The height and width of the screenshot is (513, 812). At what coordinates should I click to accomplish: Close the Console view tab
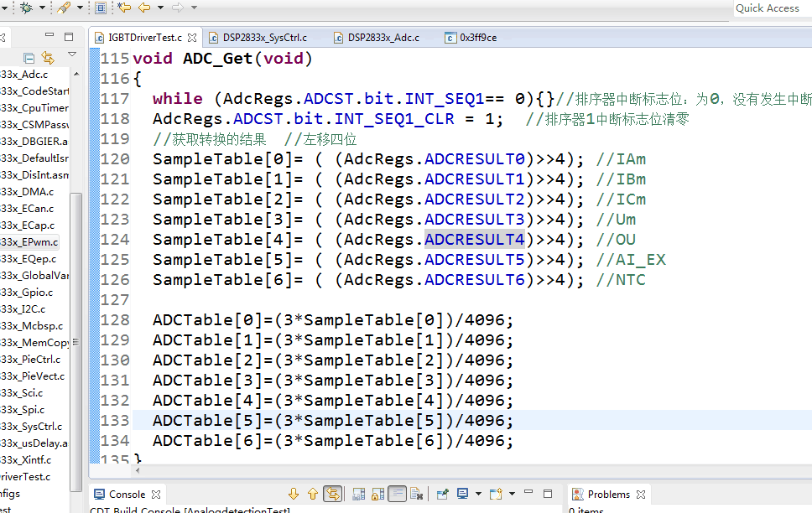156,494
